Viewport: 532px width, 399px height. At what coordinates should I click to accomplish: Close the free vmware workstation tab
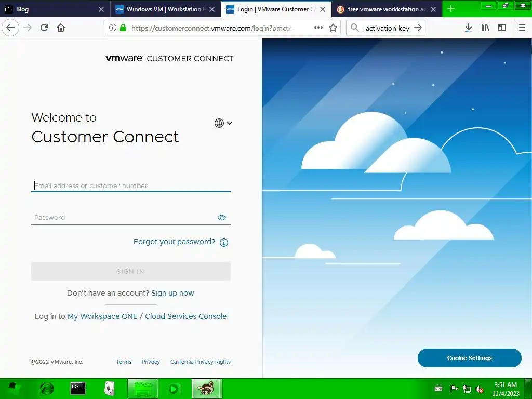[433, 9]
